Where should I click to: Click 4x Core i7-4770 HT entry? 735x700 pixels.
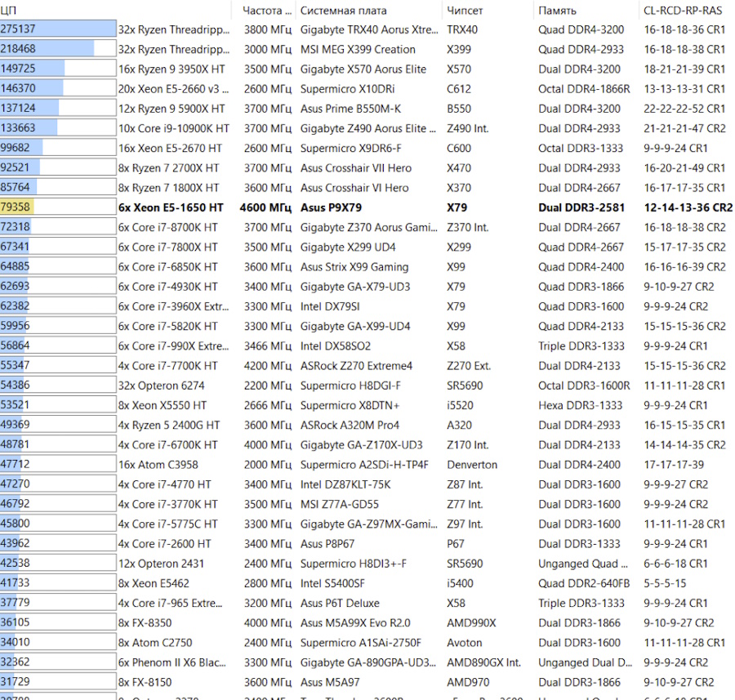pyautogui.click(x=164, y=484)
